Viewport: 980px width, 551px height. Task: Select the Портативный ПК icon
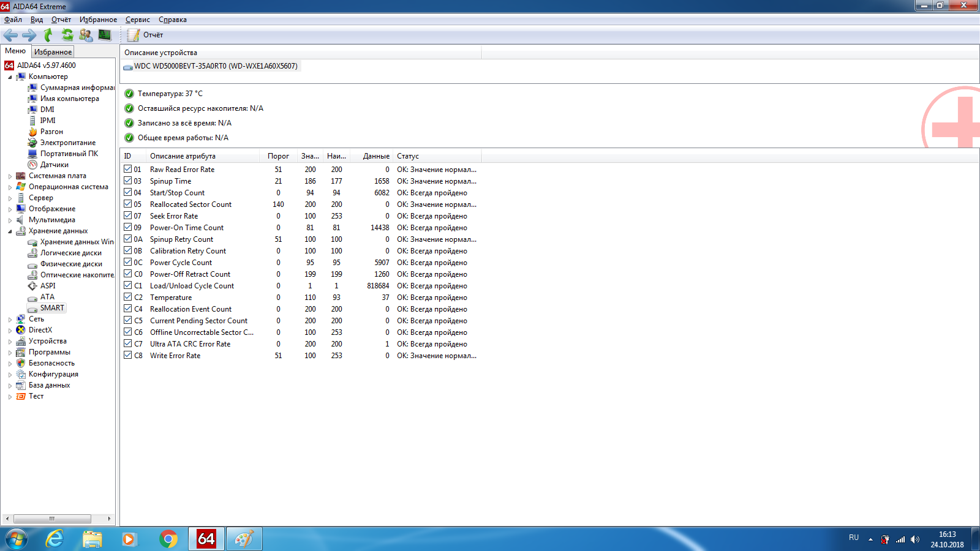(32, 154)
